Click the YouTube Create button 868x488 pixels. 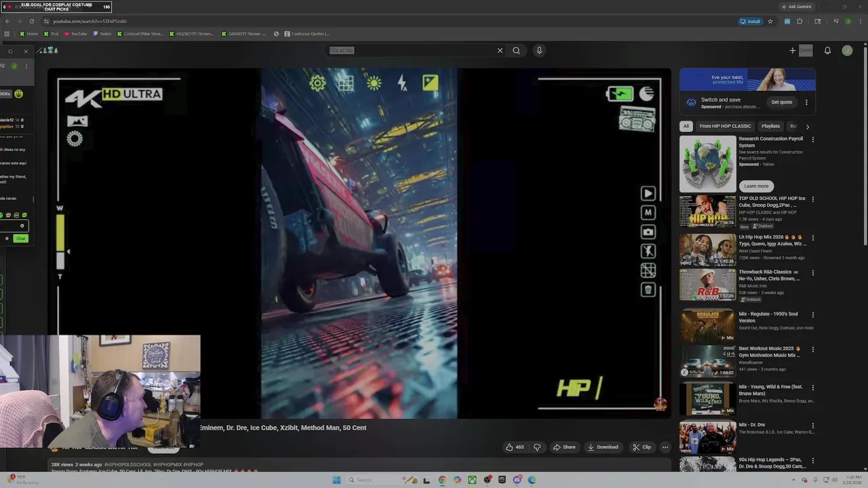(800, 50)
